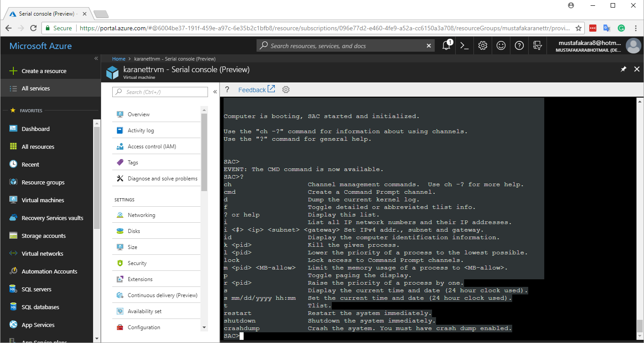The width and height of the screenshot is (644, 343).
Task: Open serial console help question mark
Action: pos(227,90)
